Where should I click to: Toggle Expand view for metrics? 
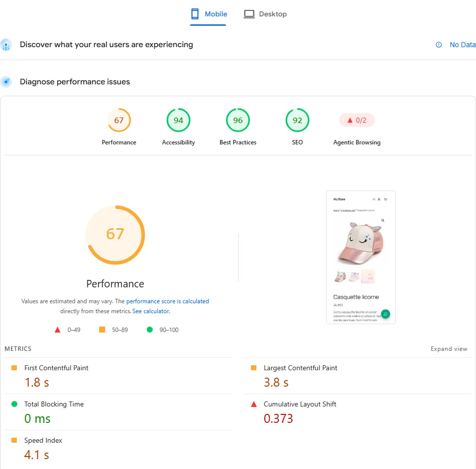coord(449,349)
